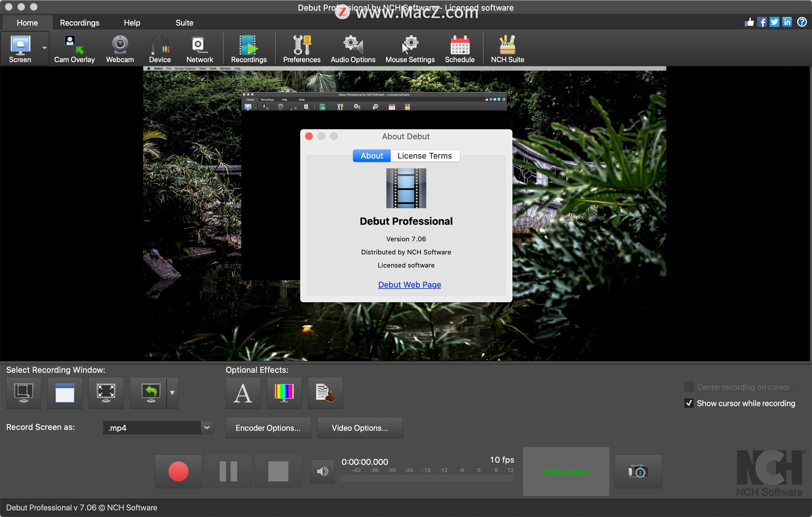Open Encoder Options settings
The height and width of the screenshot is (517, 812).
(269, 427)
